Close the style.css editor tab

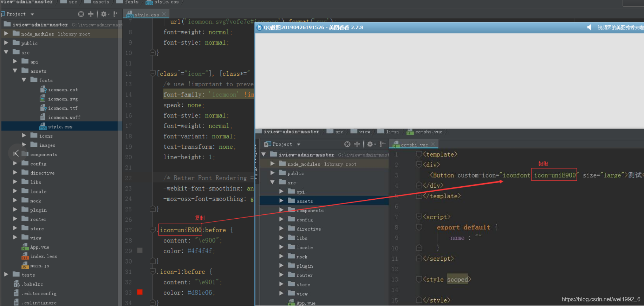pyautogui.click(x=164, y=14)
